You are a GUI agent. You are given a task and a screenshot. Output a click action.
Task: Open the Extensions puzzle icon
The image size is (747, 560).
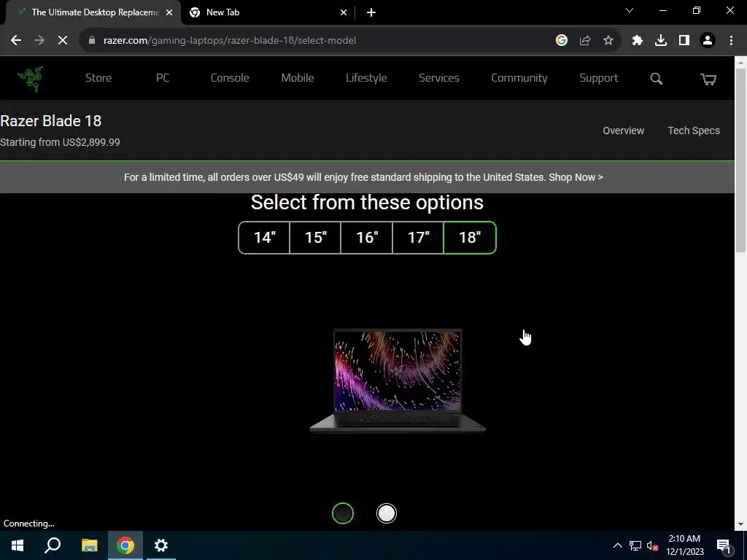[x=638, y=41]
